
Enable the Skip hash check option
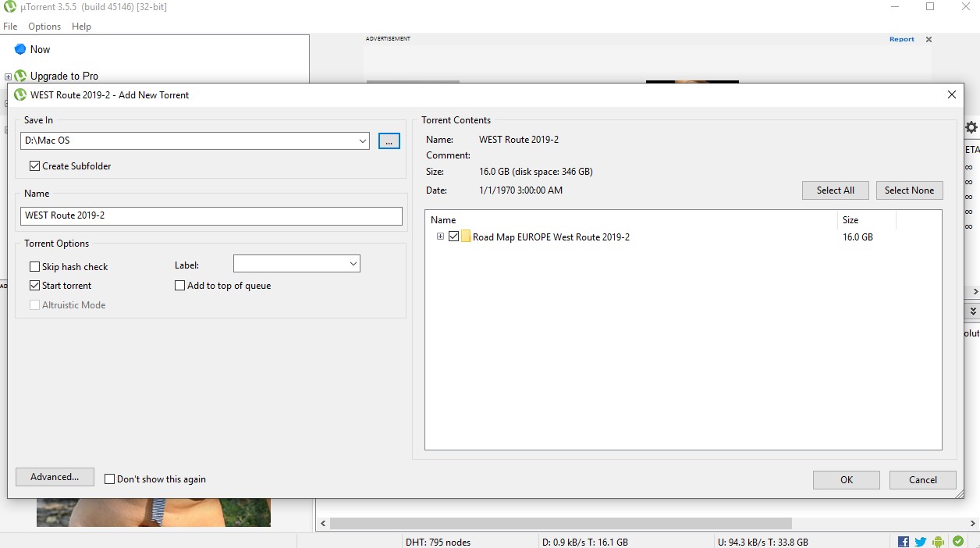pyautogui.click(x=35, y=267)
